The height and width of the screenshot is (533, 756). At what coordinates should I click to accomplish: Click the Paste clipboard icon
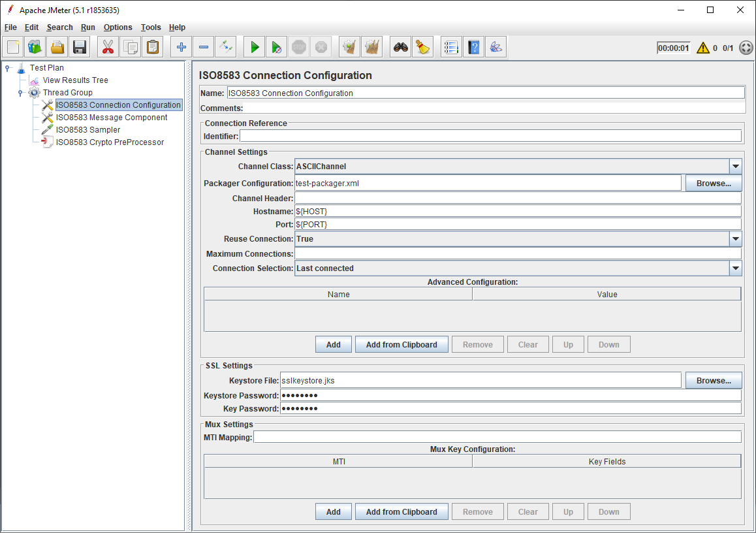(x=152, y=47)
